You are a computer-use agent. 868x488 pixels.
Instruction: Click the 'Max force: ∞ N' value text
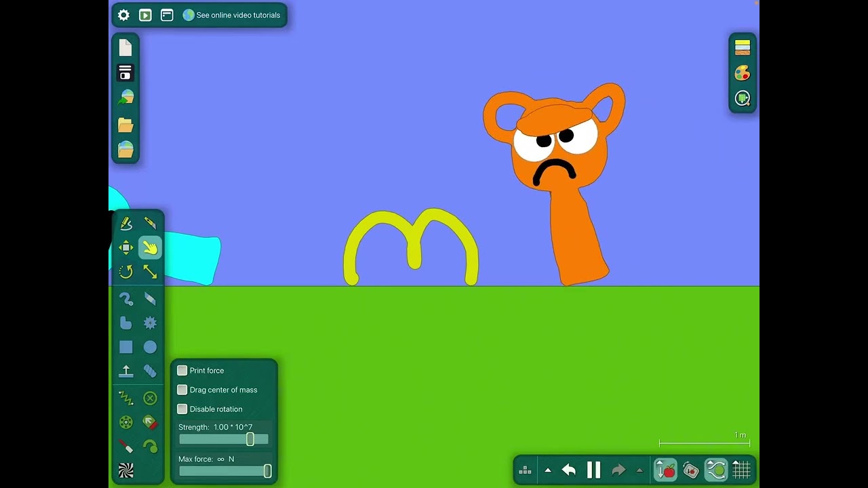point(206,459)
